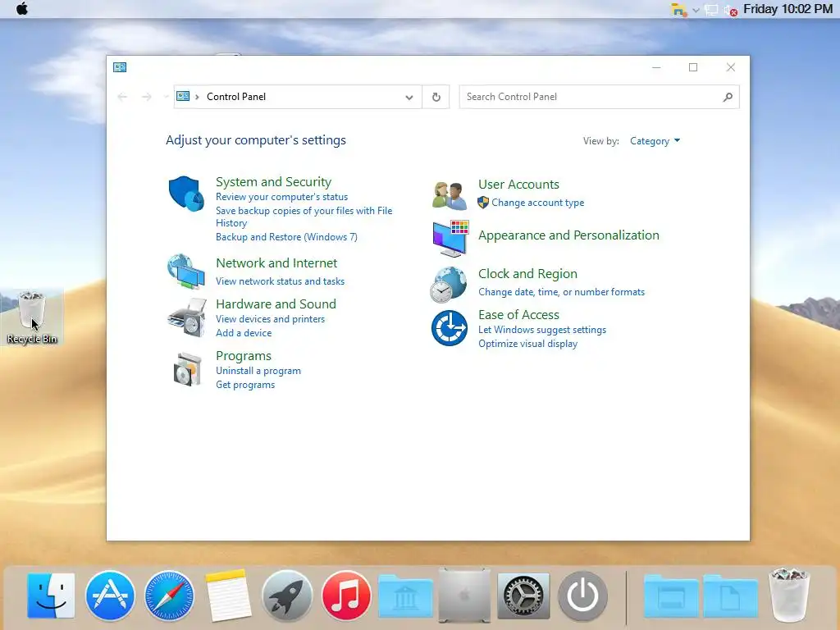The image size is (840, 630).
Task: Open the Clock and Region globe icon
Action: tap(449, 285)
